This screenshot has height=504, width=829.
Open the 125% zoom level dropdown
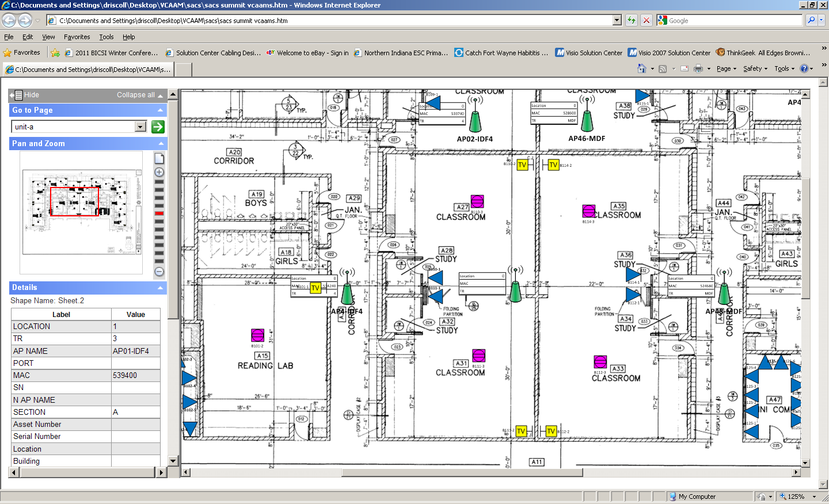pos(815,497)
